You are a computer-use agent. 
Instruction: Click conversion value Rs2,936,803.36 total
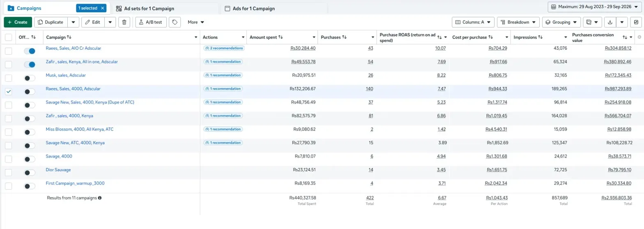pos(616,197)
